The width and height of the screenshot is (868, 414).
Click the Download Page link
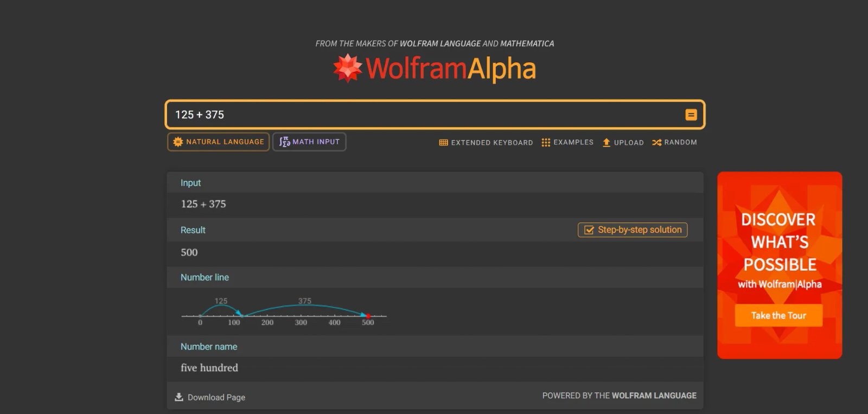pyautogui.click(x=210, y=397)
